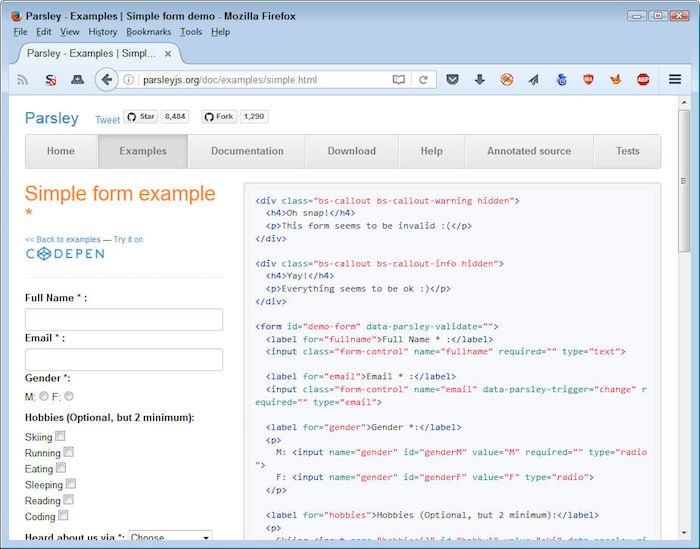
Task: Click the private browsing mask toolbar icon
Action: point(78,80)
